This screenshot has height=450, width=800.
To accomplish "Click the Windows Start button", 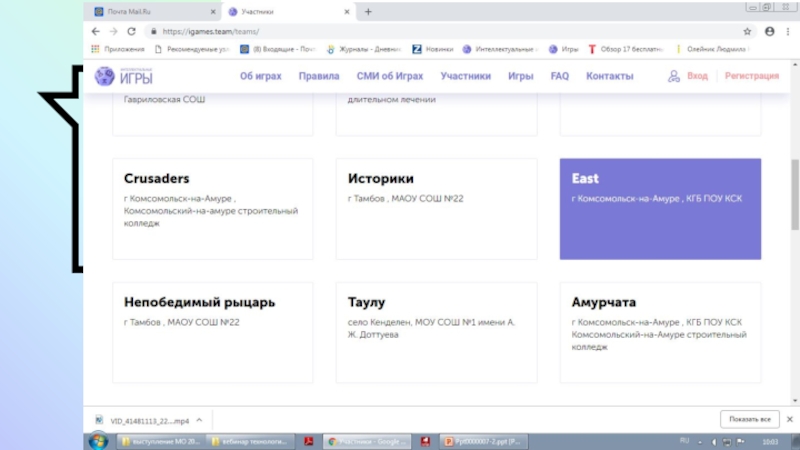I will pyautogui.click(x=97, y=441).
